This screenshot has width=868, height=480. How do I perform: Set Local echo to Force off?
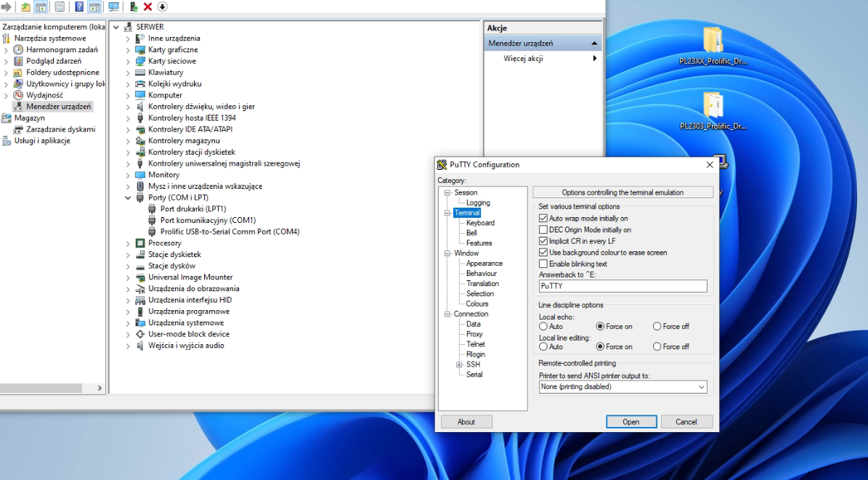pos(657,327)
